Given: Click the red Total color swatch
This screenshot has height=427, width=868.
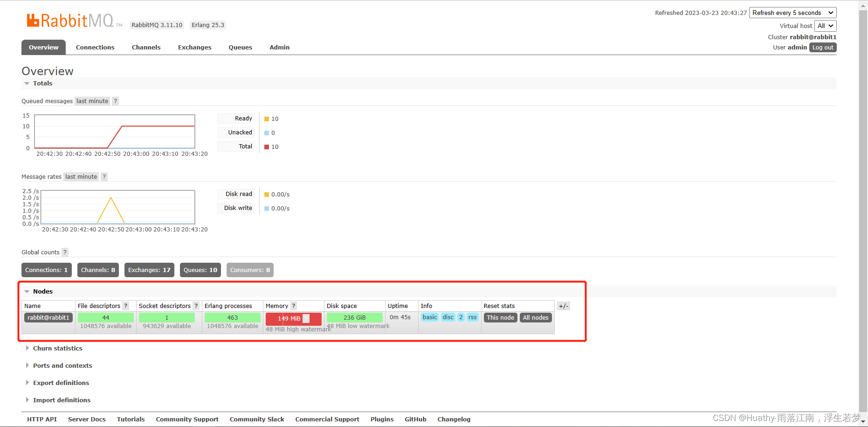Looking at the screenshot, I should 267,147.
